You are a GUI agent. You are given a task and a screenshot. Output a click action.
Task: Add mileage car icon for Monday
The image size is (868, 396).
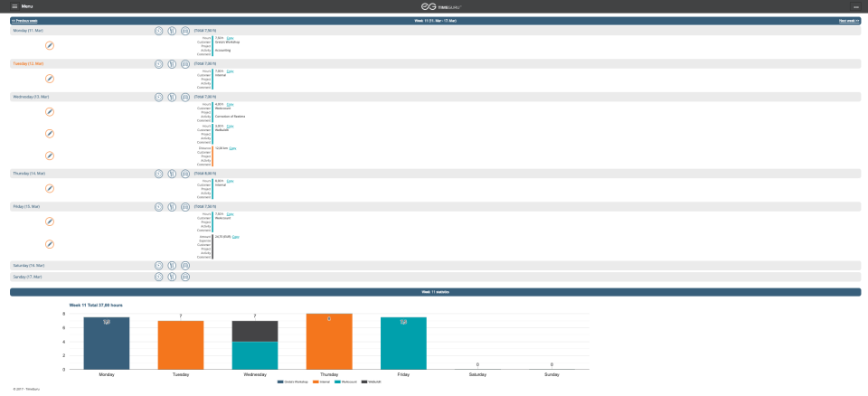[185, 31]
